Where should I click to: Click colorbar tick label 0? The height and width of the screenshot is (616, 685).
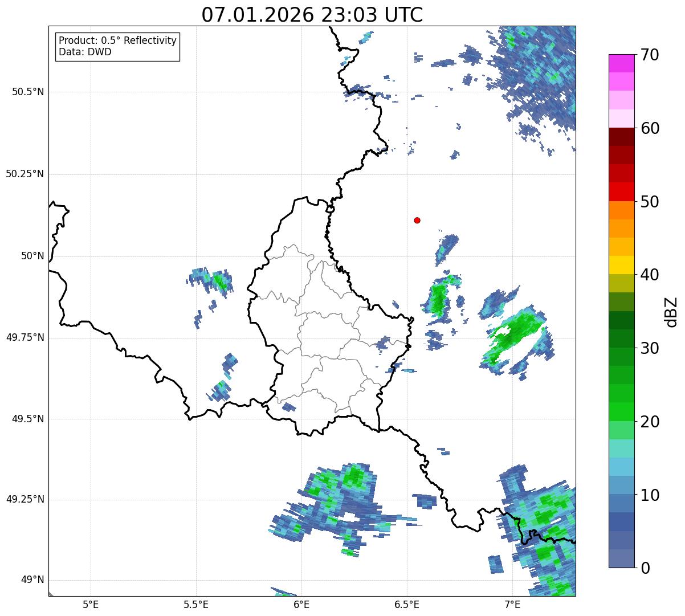(x=645, y=568)
